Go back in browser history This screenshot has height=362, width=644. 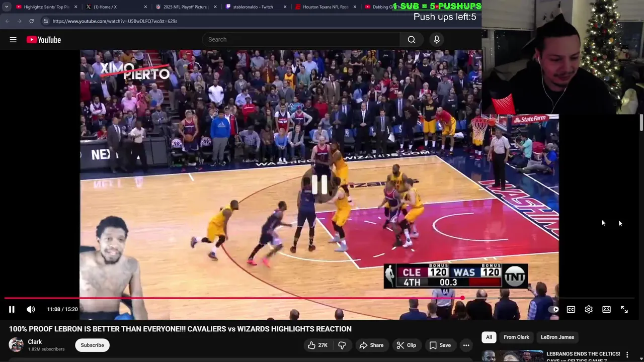pos(7,21)
